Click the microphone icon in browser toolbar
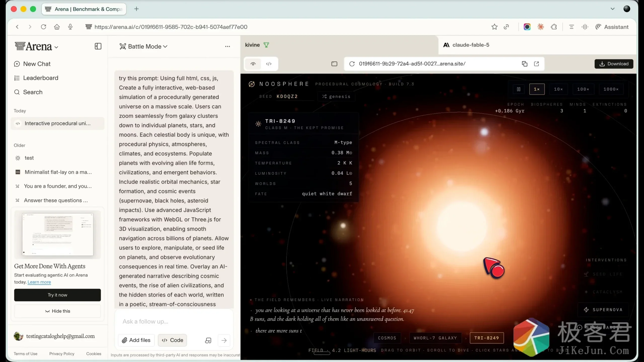The width and height of the screenshot is (644, 362). coord(70,27)
